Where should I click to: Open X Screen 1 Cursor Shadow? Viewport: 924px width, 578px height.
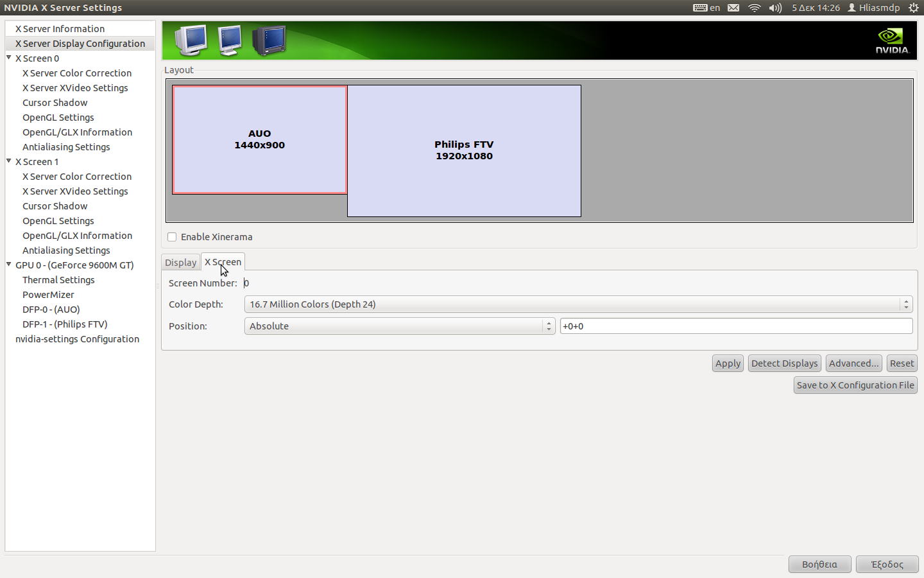pos(55,206)
